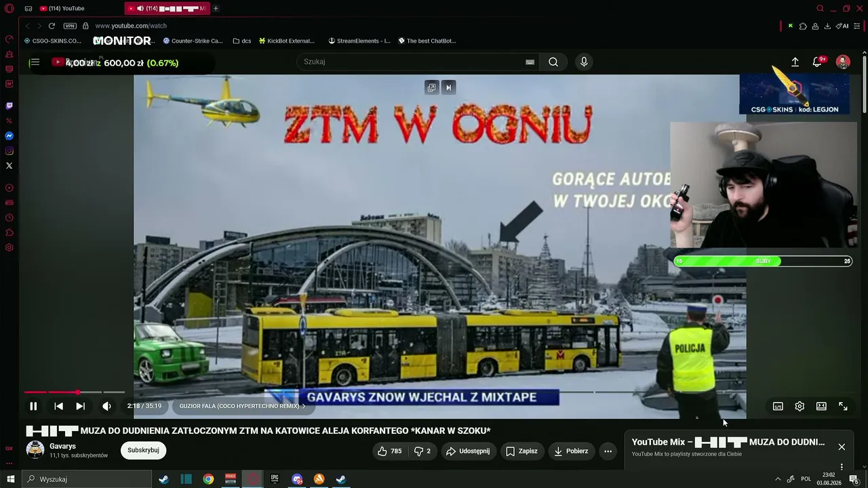Click the Pobierz download button
The width and height of the screenshot is (868, 488).
571,451
